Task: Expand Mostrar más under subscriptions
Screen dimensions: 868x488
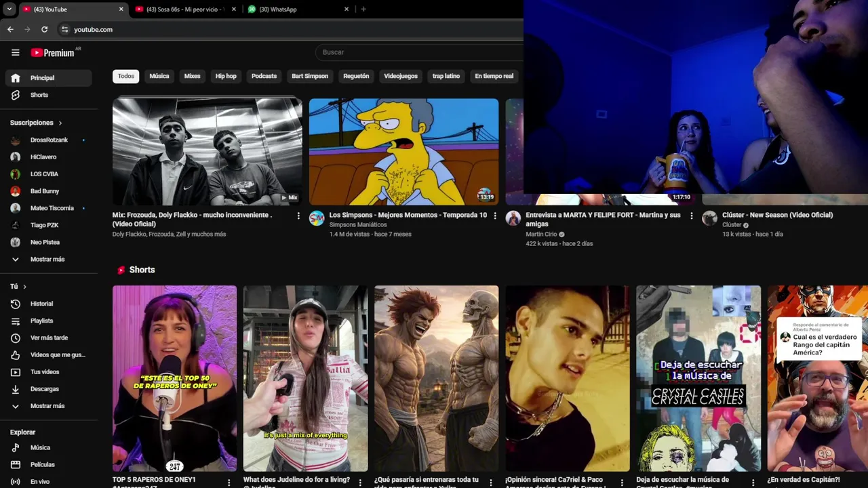Action: coord(47,259)
